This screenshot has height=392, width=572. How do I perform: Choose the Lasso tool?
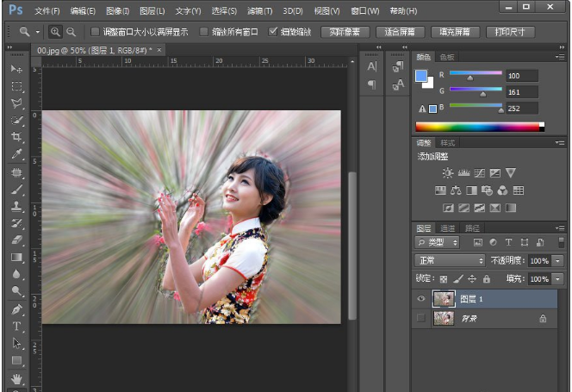pyautogui.click(x=16, y=103)
